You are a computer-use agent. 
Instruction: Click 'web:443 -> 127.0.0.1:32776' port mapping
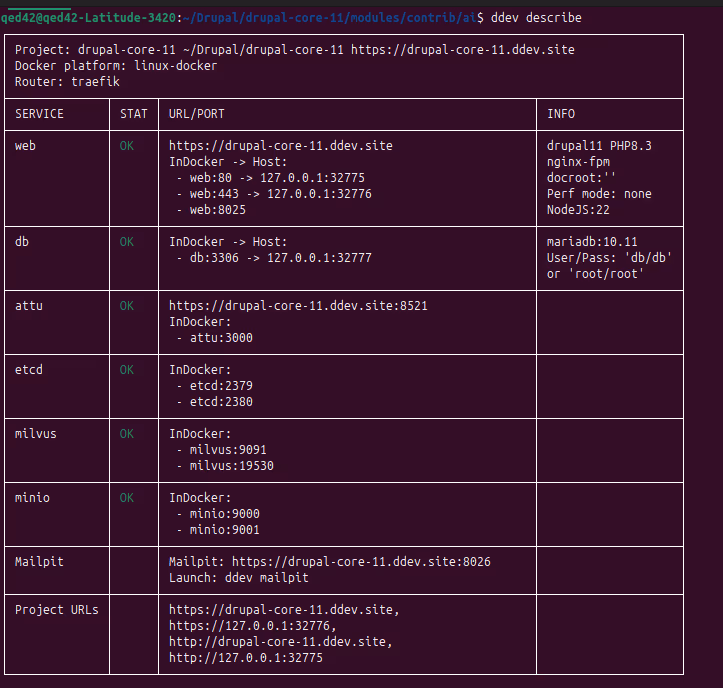(x=281, y=194)
